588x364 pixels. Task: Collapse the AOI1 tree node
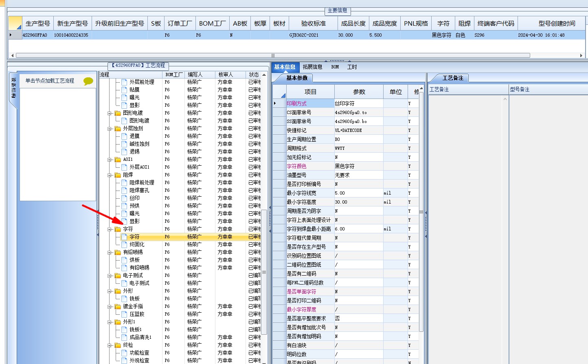tap(110, 160)
